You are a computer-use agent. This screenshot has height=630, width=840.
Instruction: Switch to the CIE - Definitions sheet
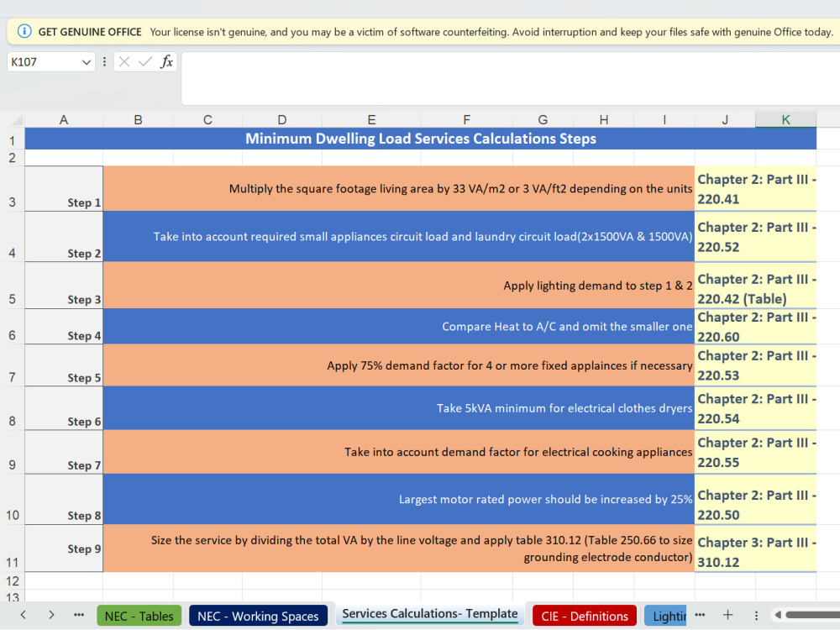(585, 616)
